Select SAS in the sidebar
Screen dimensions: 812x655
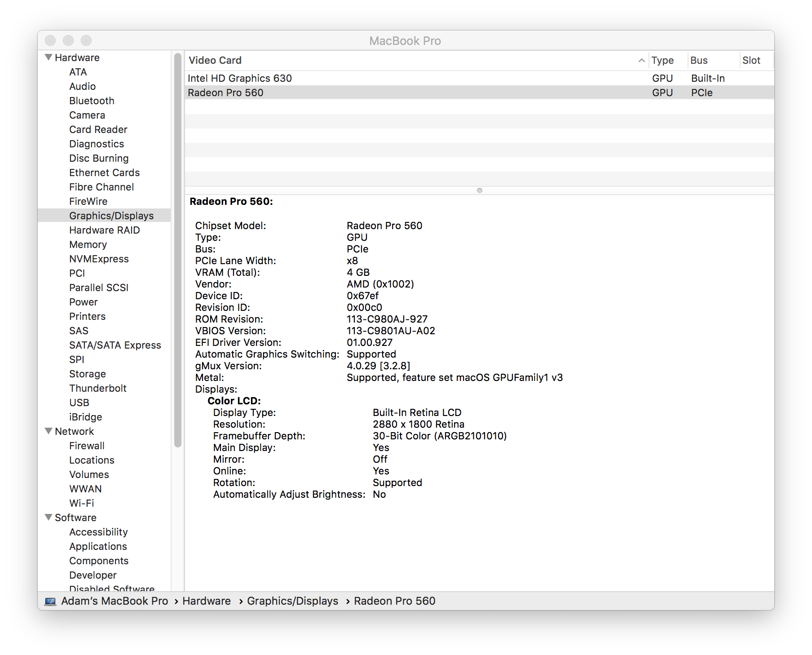(x=79, y=331)
